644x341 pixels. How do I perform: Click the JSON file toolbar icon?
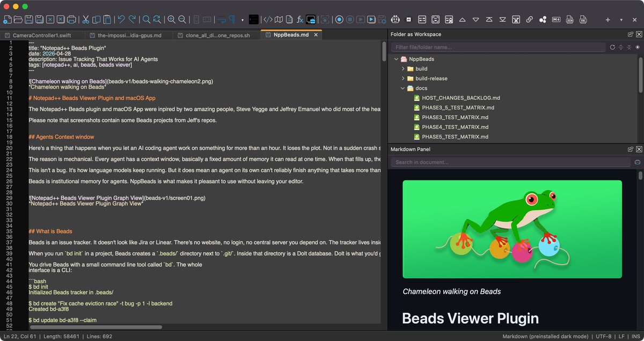pos(569,20)
